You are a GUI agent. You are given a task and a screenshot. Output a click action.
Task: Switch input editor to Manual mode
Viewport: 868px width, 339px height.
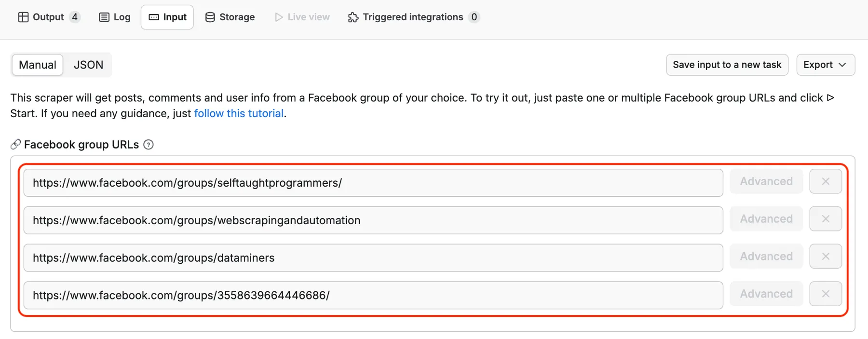[37, 65]
